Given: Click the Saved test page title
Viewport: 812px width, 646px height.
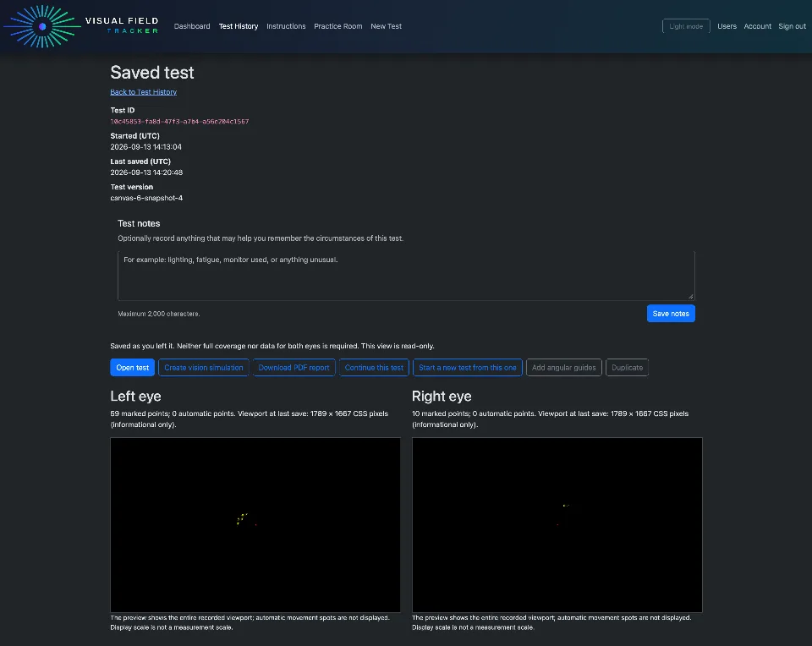Looking at the screenshot, I should [x=152, y=73].
